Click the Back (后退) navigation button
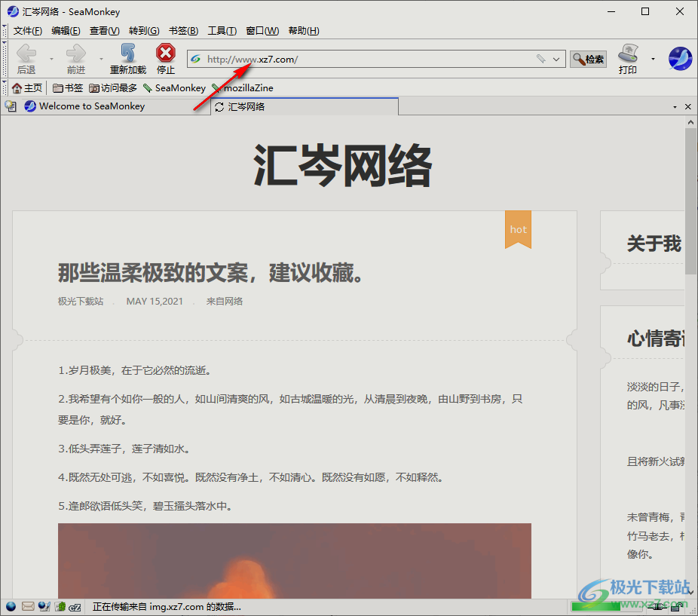This screenshot has width=698, height=616. coord(26,59)
